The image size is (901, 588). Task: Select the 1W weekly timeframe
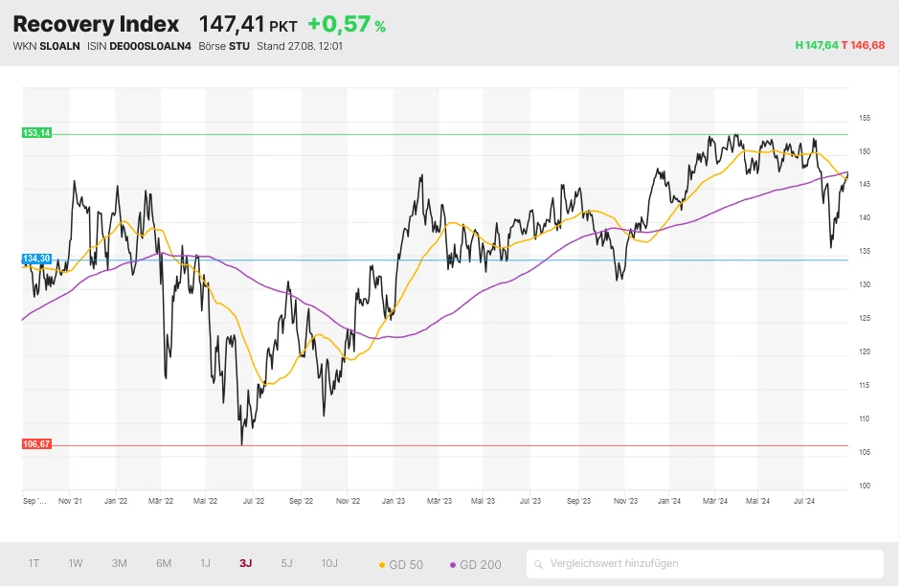click(75, 564)
